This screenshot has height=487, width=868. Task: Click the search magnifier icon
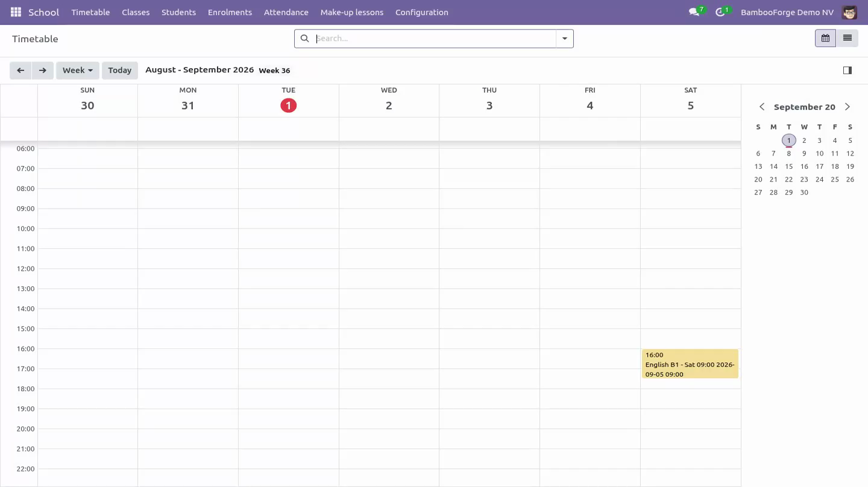coord(304,39)
